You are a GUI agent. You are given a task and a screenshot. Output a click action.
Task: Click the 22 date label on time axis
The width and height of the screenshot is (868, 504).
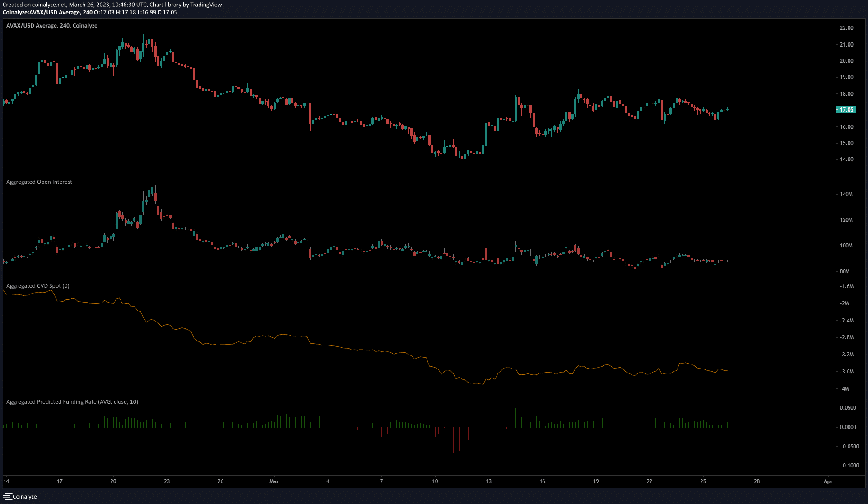[x=650, y=481]
